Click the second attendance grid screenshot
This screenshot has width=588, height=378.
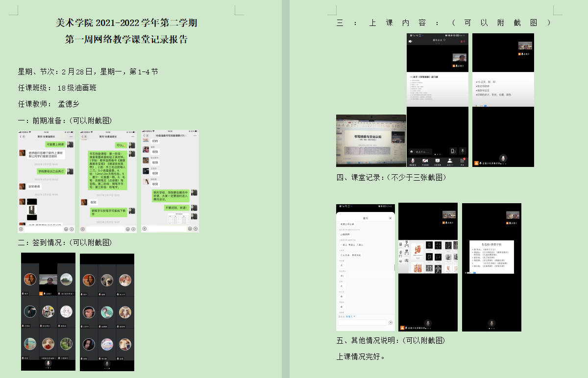[107, 311]
